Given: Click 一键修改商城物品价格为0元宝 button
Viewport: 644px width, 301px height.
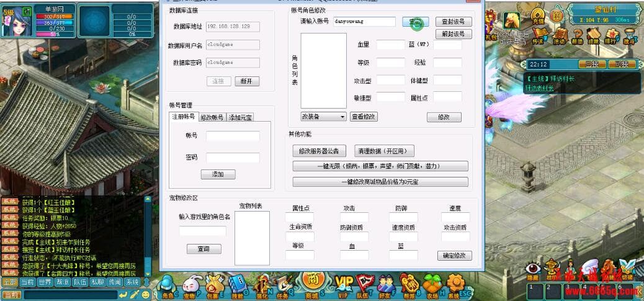Looking at the screenshot, I should click(x=380, y=181).
